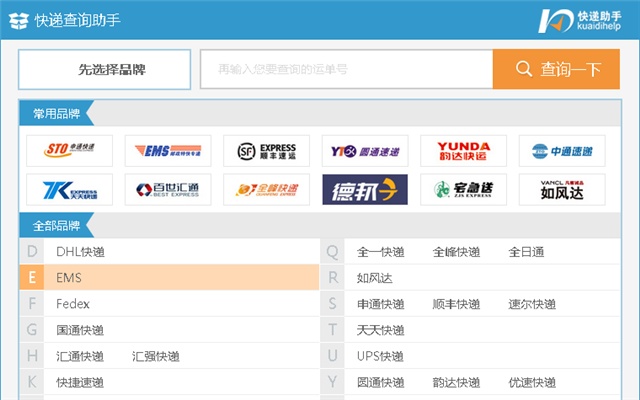The image size is (640, 400).
Task: Pick the SF Express 顺丰速运 logo
Action: pyautogui.click(x=267, y=151)
